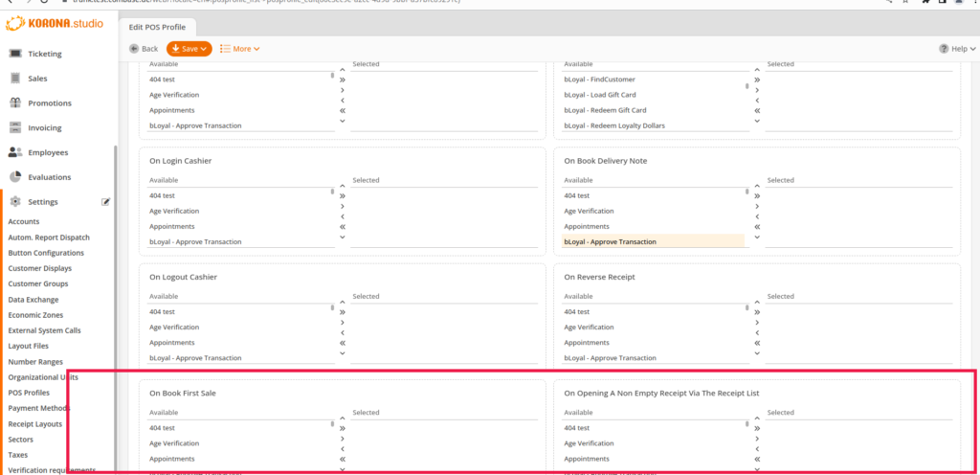The image size is (980, 475).
Task: Open Button Configurations settings
Action: (x=46, y=253)
